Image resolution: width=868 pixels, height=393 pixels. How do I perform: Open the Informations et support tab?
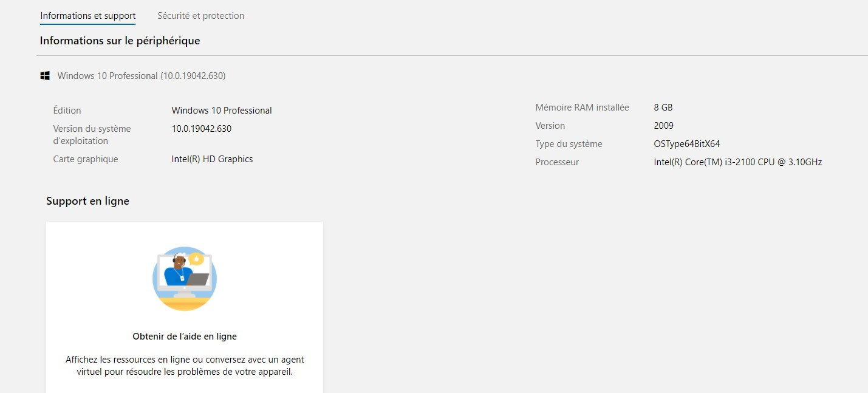[x=88, y=16]
